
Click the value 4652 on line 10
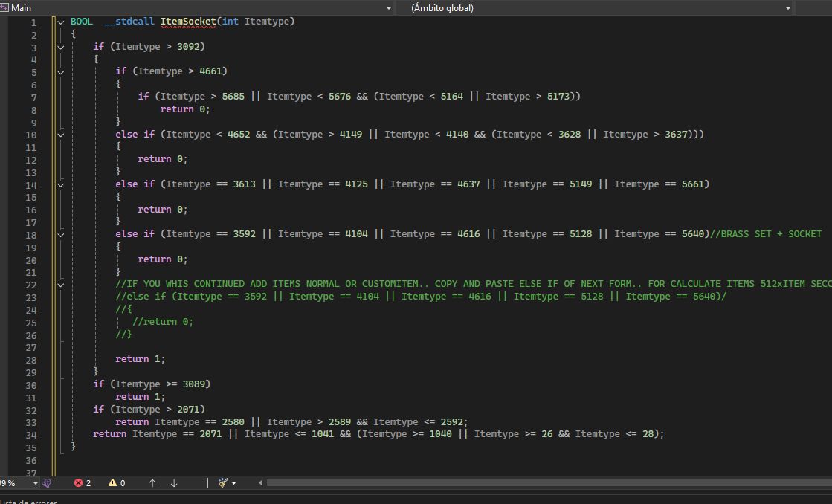pos(239,135)
